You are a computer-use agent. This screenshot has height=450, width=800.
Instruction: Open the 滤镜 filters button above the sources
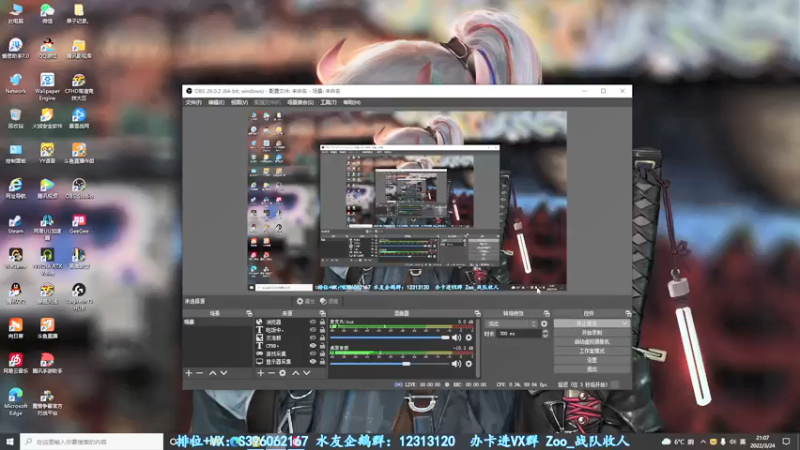329,301
